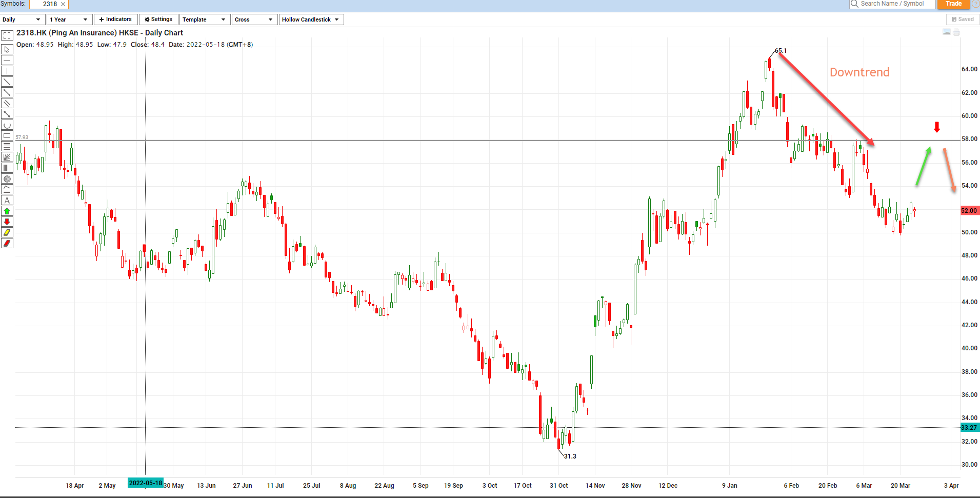
Task: Toggle the Saved state button
Action: pos(963,19)
